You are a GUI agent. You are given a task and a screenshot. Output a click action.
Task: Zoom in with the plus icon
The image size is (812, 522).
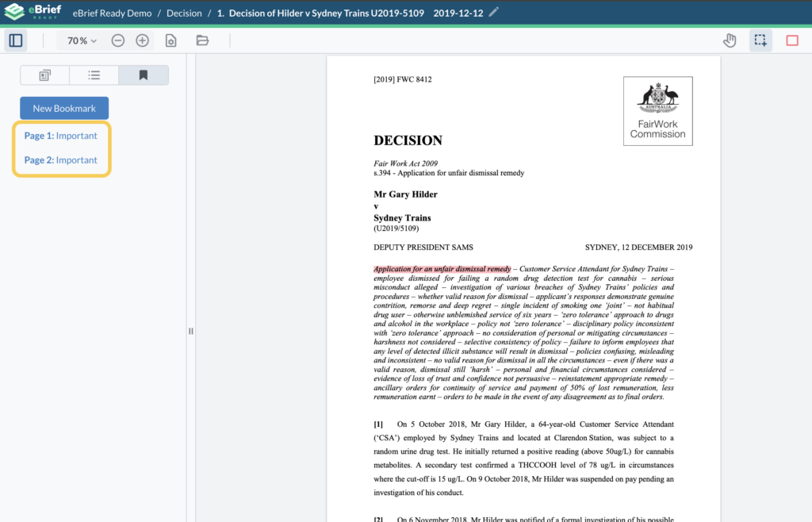pos(143,40)
